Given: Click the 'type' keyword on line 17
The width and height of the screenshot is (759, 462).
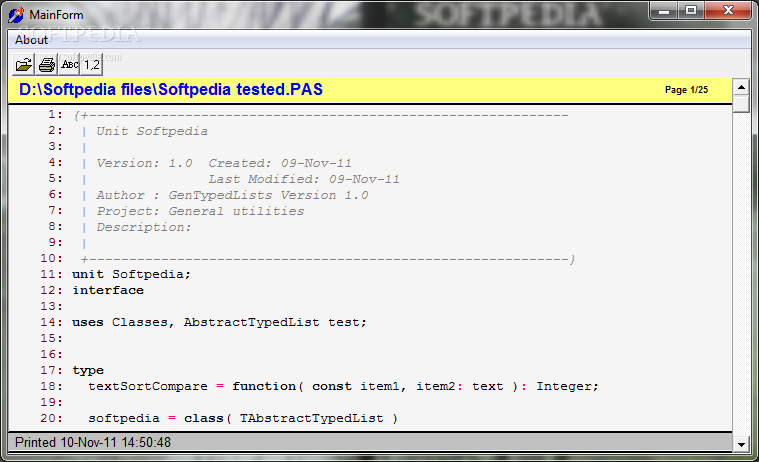Looking at the screenshot, I should 88,370.
